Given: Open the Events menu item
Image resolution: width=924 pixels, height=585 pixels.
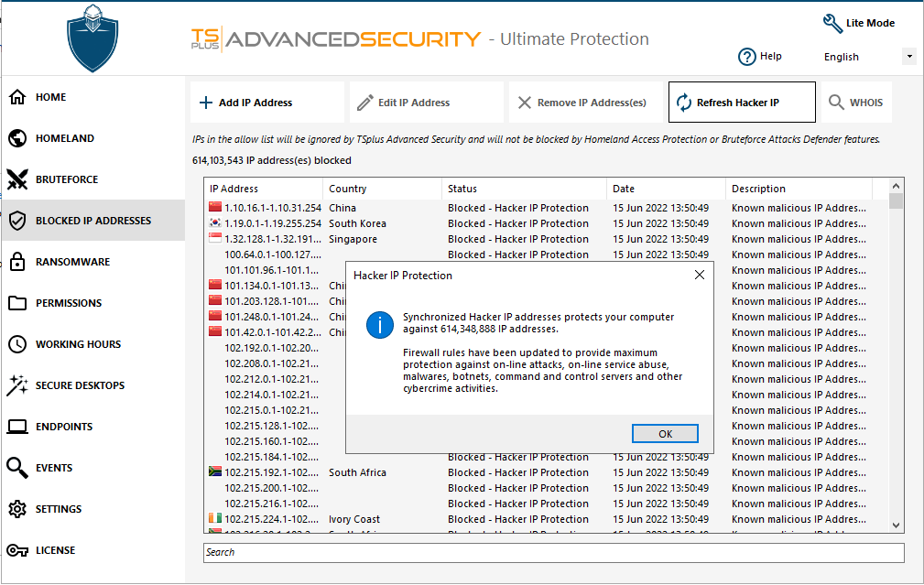Looking at the screenshot, I should (53, 468).
